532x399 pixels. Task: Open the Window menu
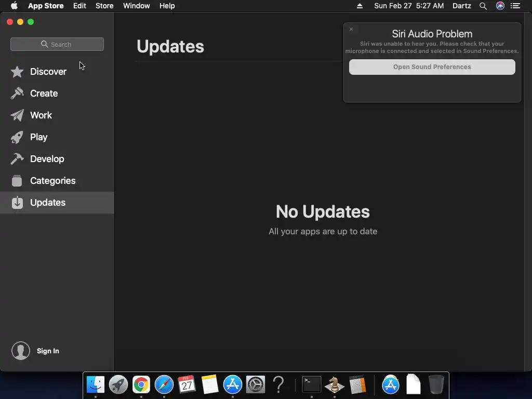(x=137, y=6)
